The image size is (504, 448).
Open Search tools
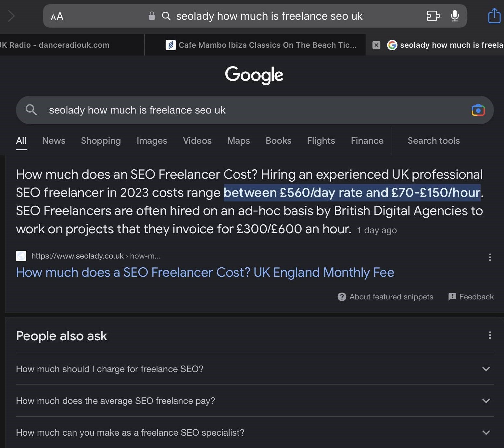(434, 141)
